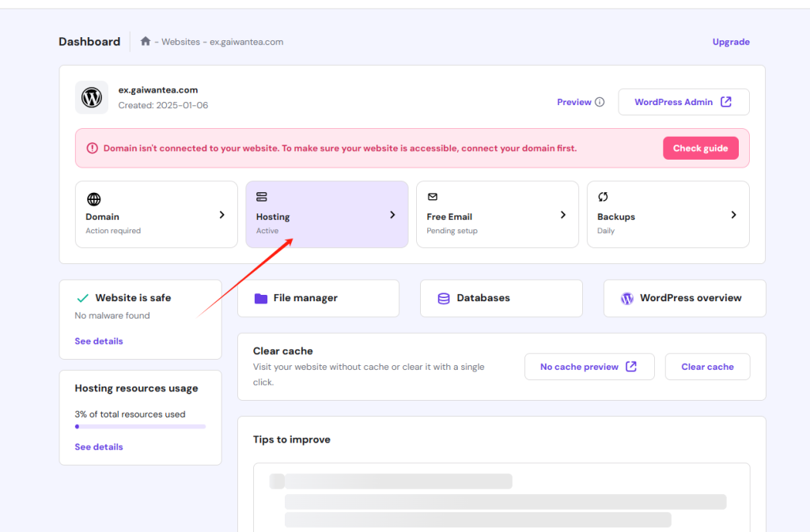This screenshot has height=532, width=810.
Task: Click the Upgrade link
Action: (x=731, y=42)
